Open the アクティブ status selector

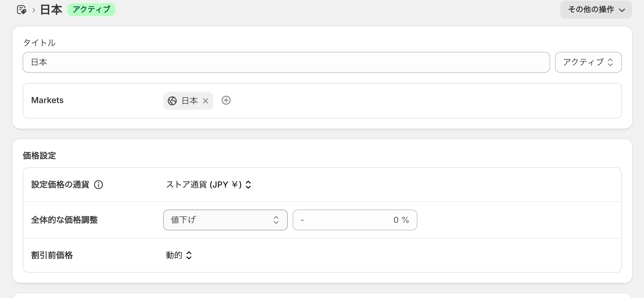click(x=588, y=62)
